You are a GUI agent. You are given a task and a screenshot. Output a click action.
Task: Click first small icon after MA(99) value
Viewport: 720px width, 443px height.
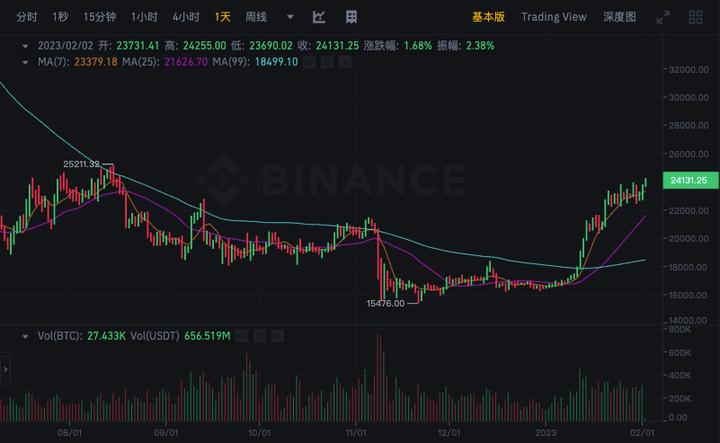[x=309, y=62]
